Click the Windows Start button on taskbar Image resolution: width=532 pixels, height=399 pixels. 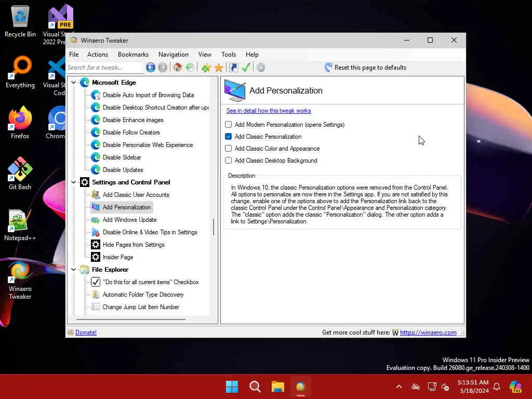(x=232, y=387)
